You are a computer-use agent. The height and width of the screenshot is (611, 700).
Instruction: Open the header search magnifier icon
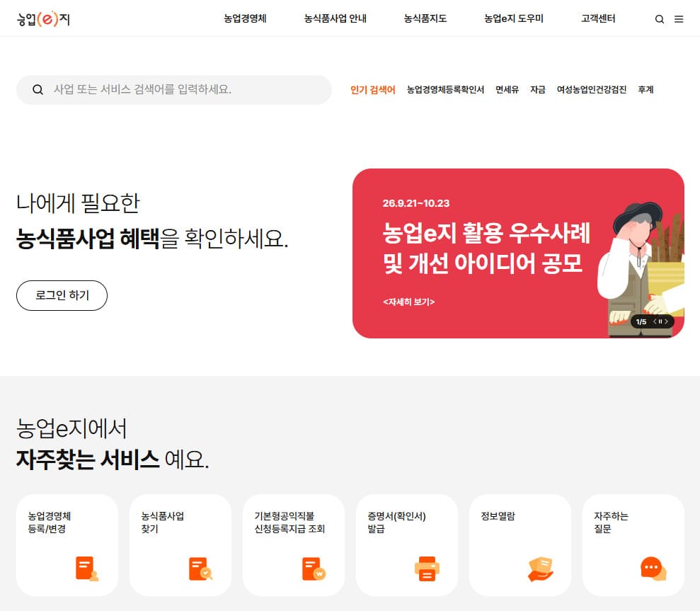click(x=660, y=19)
